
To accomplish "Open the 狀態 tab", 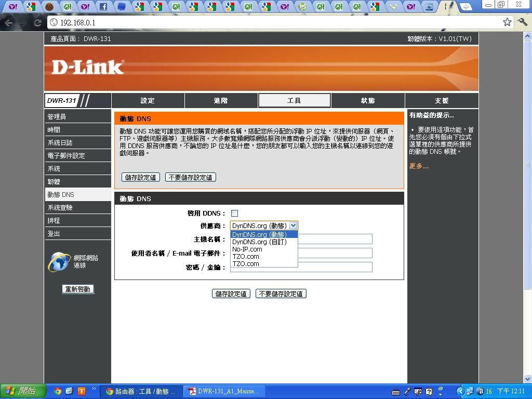I will tap(368, 100).
